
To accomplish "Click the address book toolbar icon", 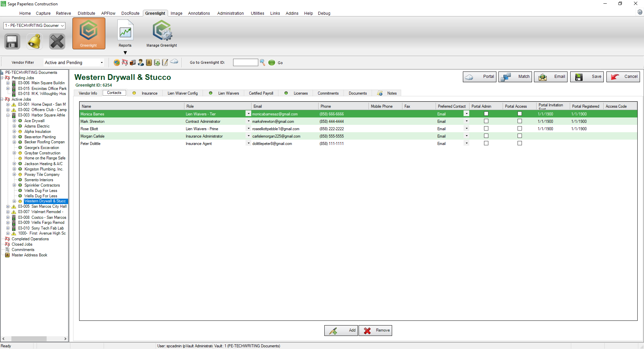I will [149, 62].
